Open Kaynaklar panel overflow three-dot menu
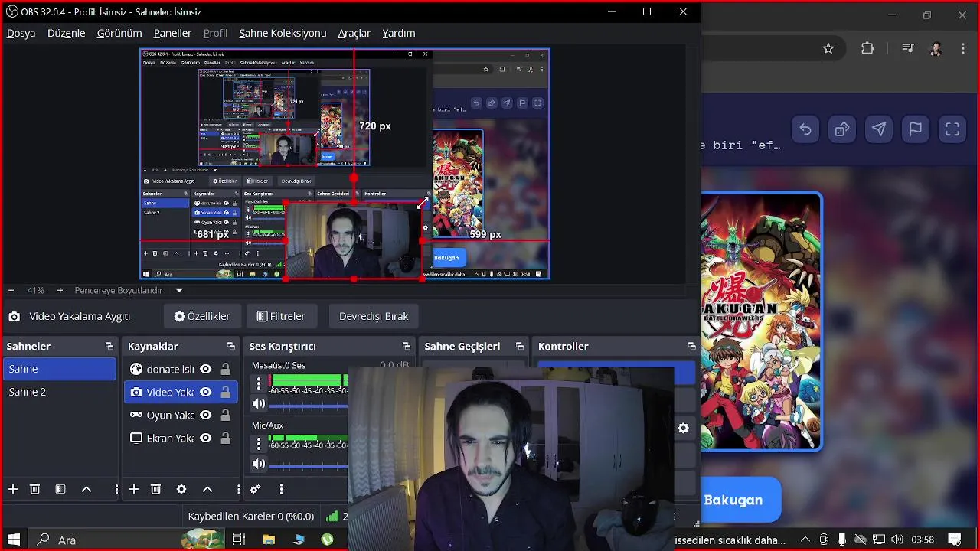Viewport: 980px width, 551px height. point(238,489)
